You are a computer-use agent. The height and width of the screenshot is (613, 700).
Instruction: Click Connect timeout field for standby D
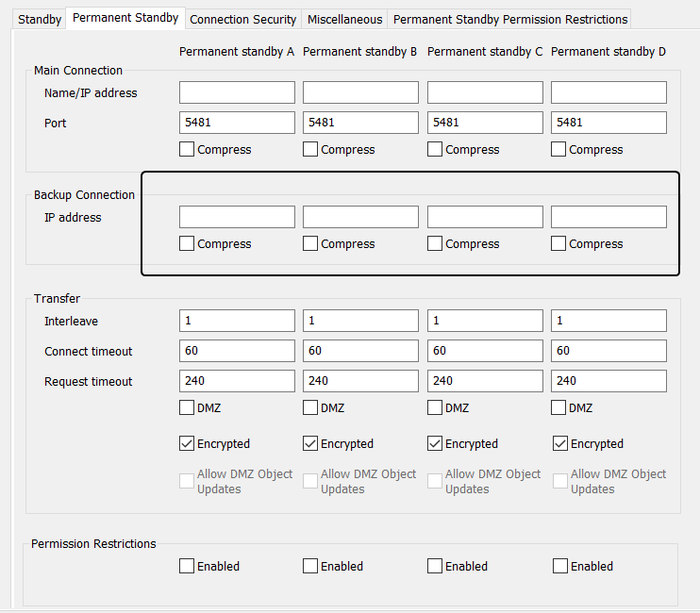[x=608, y=351]
